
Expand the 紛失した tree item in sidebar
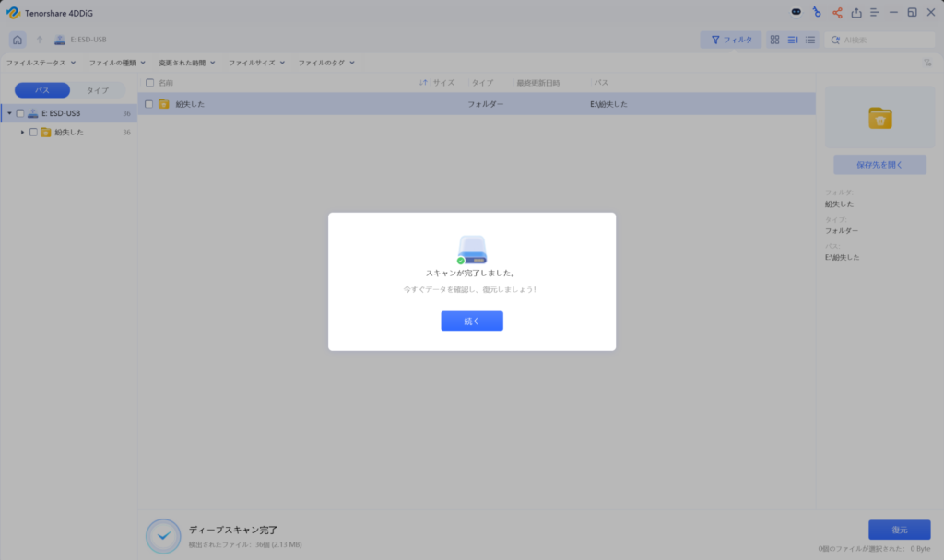point(23,132)
